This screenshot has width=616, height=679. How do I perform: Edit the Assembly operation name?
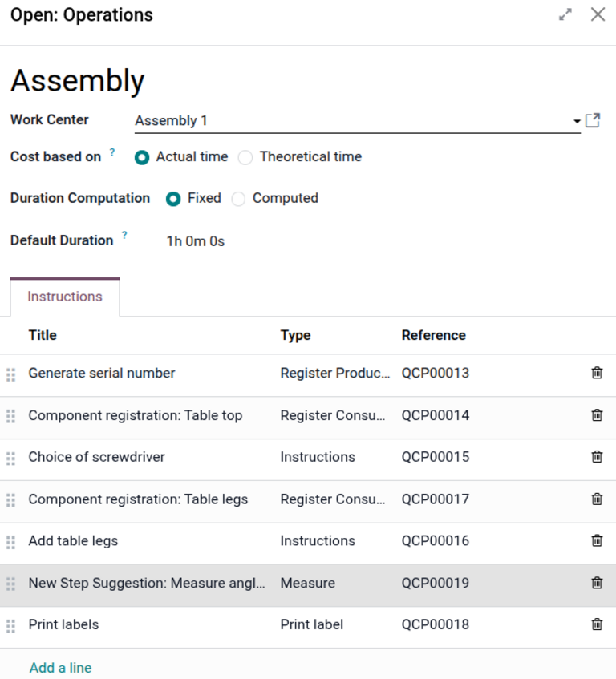[x=78, y=81]
